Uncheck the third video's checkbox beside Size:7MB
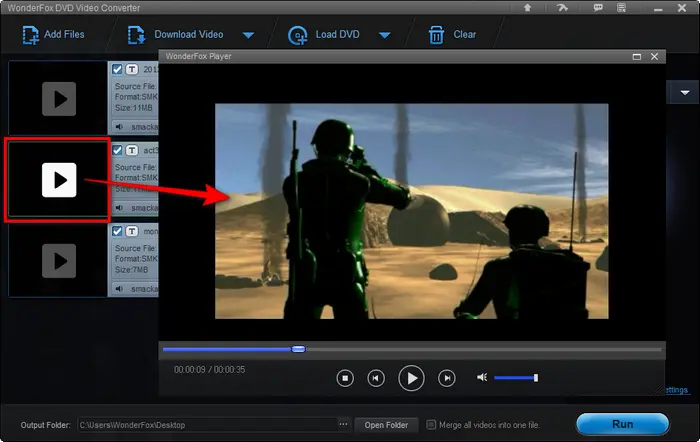700x442 pixels. 117,231
